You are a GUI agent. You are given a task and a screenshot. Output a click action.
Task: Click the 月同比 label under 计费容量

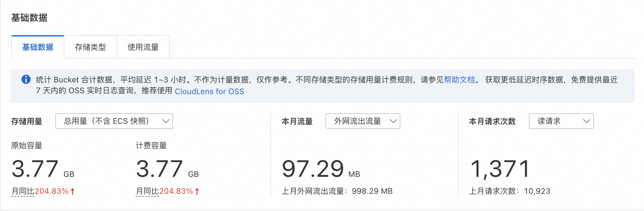point(147,191)
